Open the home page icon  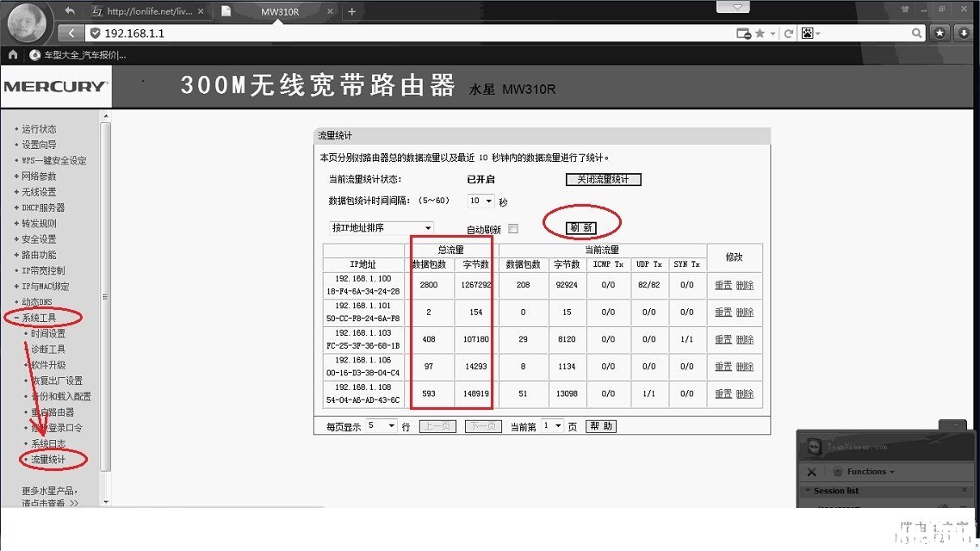coord(13,55)
